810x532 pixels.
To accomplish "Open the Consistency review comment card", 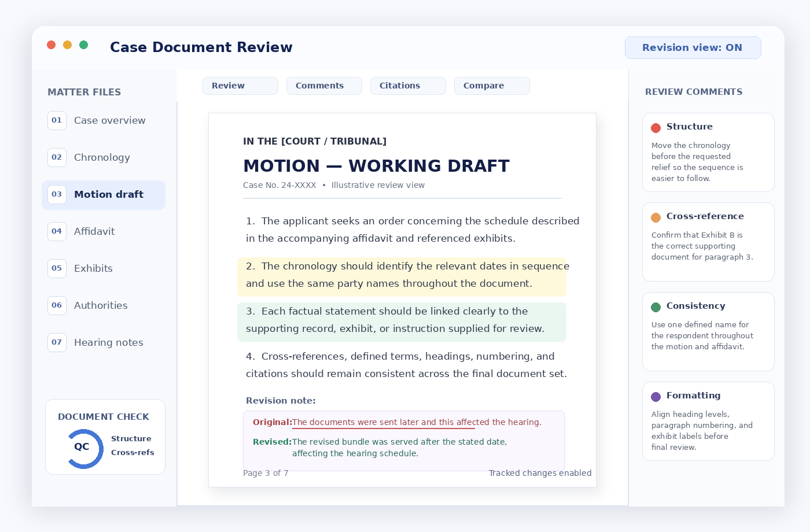I will pos(708,331).
